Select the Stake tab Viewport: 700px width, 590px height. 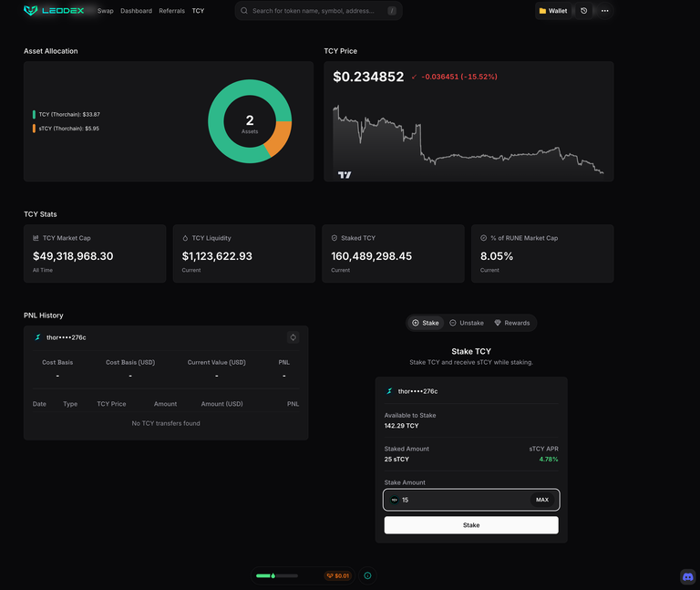425,323
